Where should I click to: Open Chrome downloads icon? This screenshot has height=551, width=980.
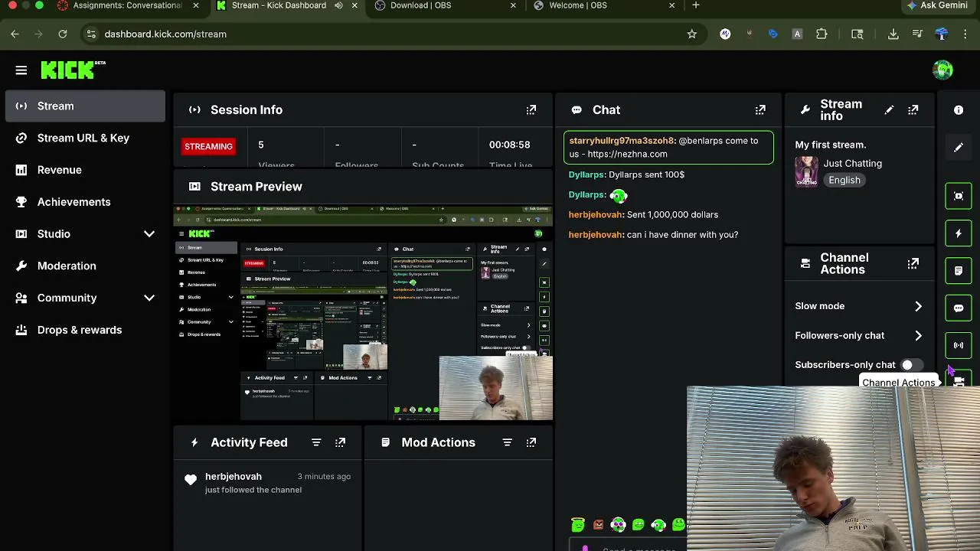(893, 34)
